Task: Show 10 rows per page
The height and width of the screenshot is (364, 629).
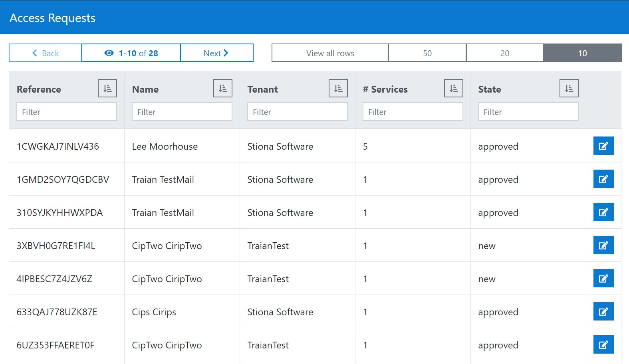Action: (x=582, y=53)
